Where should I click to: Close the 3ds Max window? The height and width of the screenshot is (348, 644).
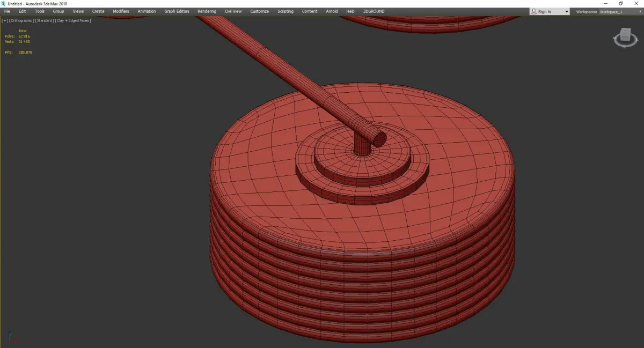(x=636, y=4)
